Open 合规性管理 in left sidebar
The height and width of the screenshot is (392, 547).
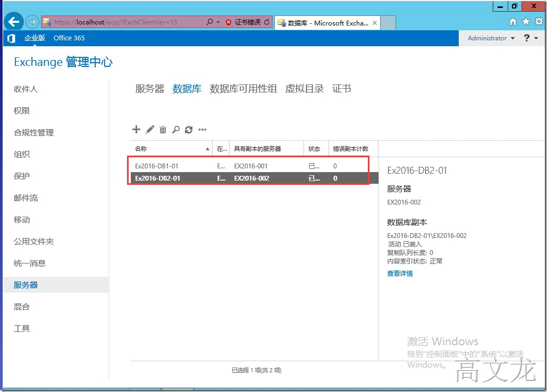(33, 133)
